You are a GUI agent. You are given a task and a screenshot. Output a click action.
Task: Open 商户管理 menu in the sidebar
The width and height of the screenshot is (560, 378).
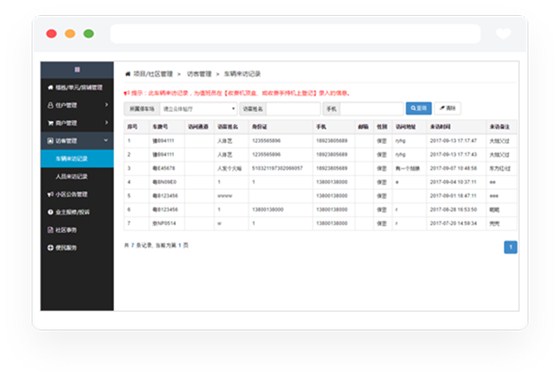point(77,123)
